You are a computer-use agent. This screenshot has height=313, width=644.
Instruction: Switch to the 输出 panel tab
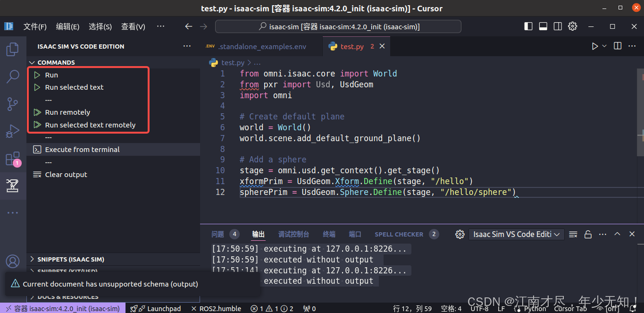tap(259, 234)
